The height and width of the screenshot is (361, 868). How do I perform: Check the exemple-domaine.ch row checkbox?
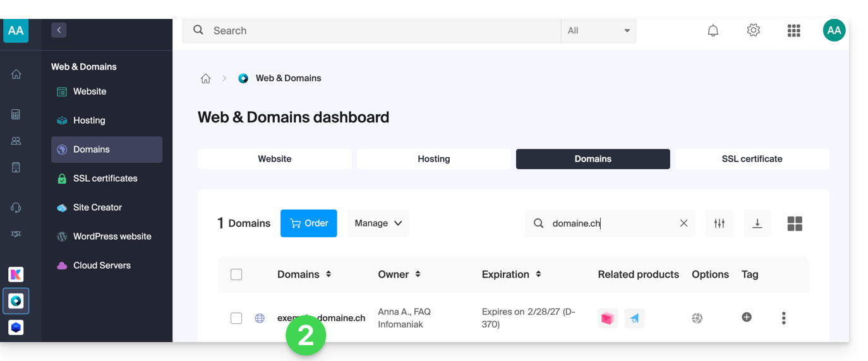click(x=236, y=318)
